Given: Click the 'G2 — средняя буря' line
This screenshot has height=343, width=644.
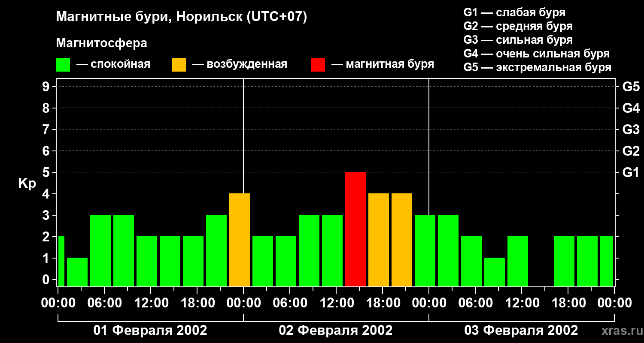Looking at the screenshot, I should [518, 26].
